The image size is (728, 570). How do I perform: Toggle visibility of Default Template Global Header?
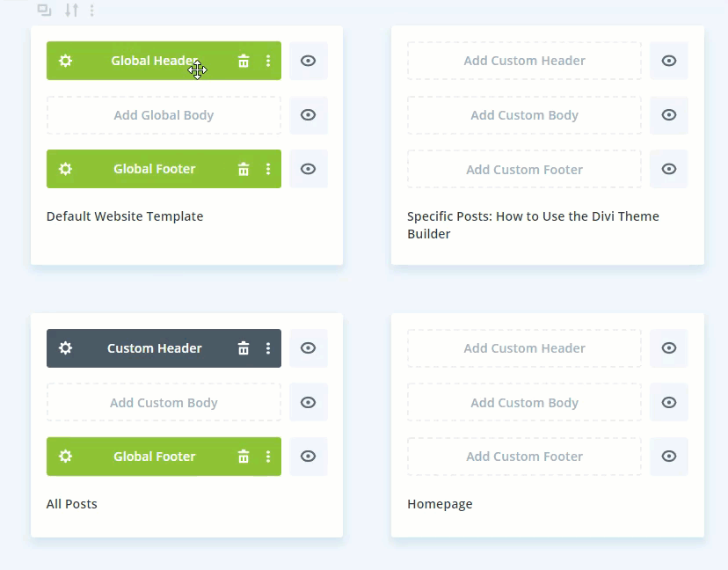pos(308,61)
